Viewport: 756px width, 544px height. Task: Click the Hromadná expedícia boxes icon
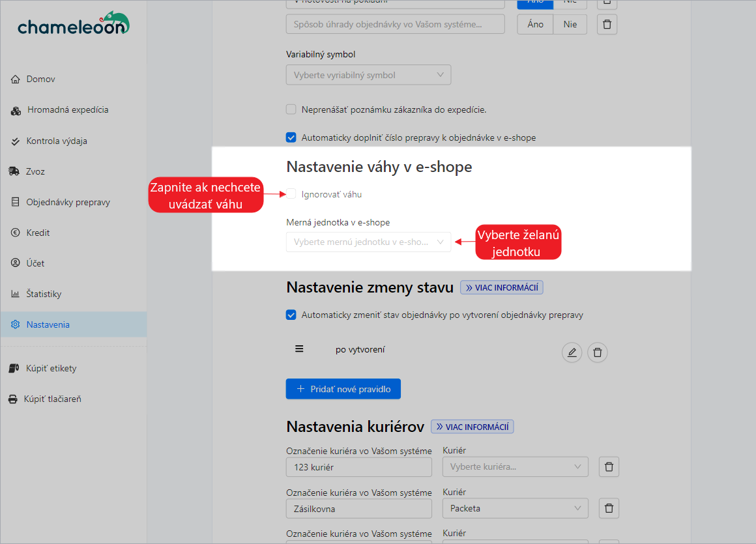pyautogui.click(x=16, y=111)
